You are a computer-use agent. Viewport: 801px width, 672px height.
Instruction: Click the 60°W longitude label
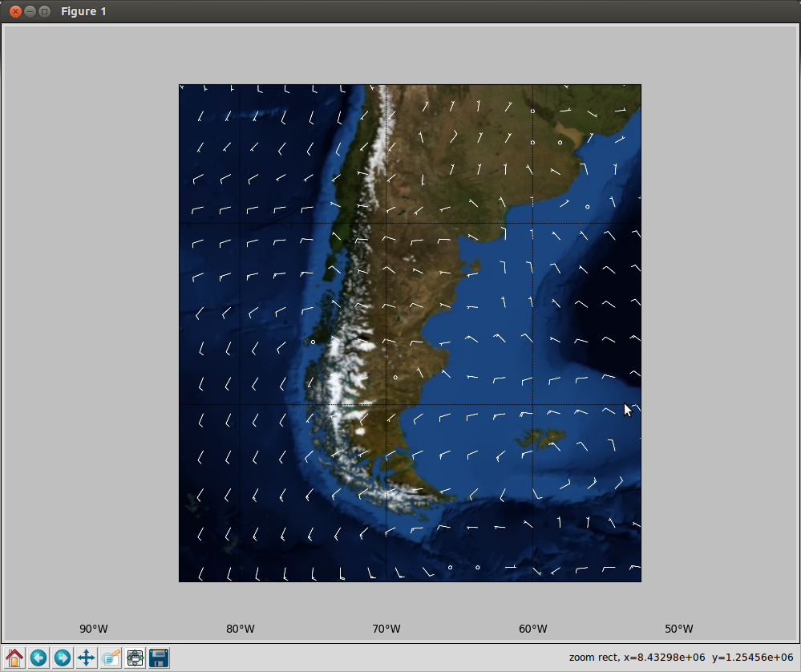[x=533, y=629]
